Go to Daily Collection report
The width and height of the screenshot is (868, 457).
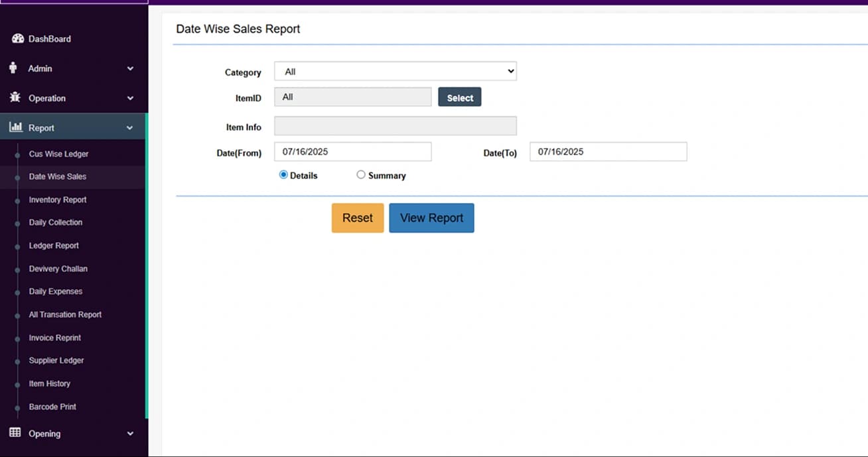point(56,222)
